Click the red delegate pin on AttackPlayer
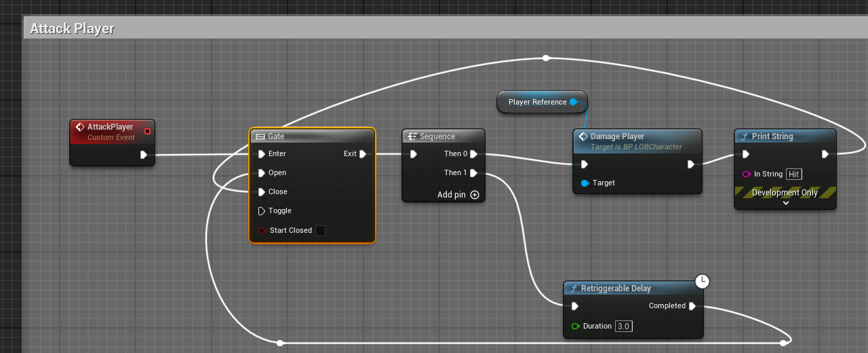This screenshot has width=868, height=353. pyautogui.click(x=147, y=132)
